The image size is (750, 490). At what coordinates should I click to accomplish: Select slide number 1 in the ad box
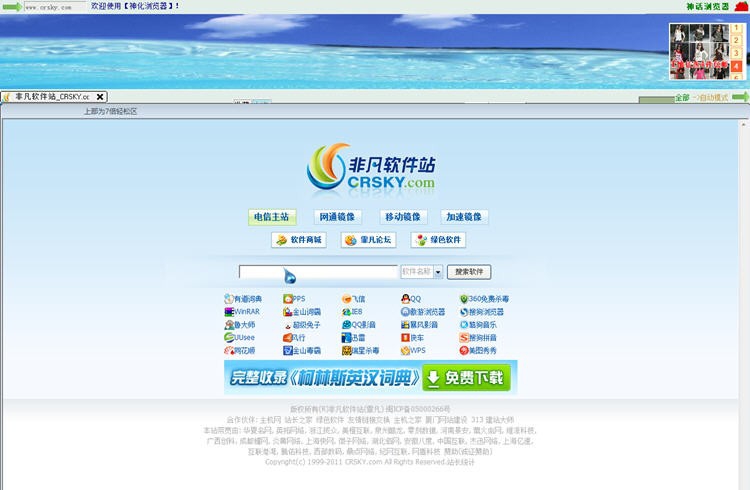(736, 28)
